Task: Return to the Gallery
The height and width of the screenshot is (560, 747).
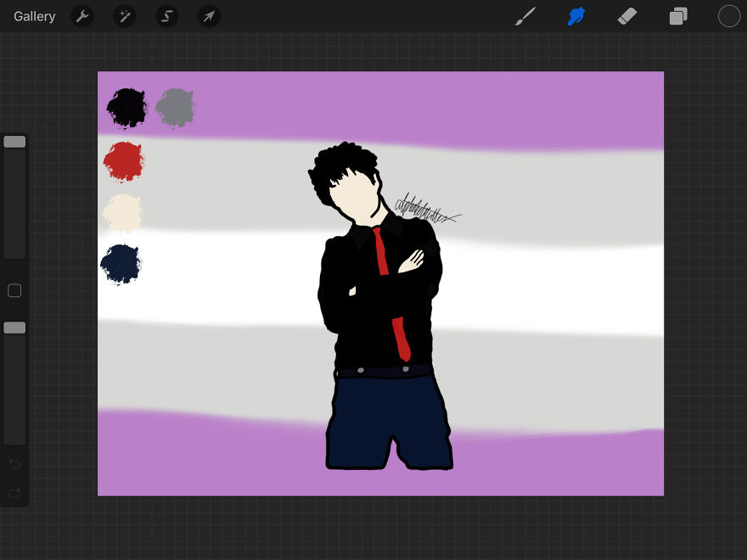Action: click(34, 16)
